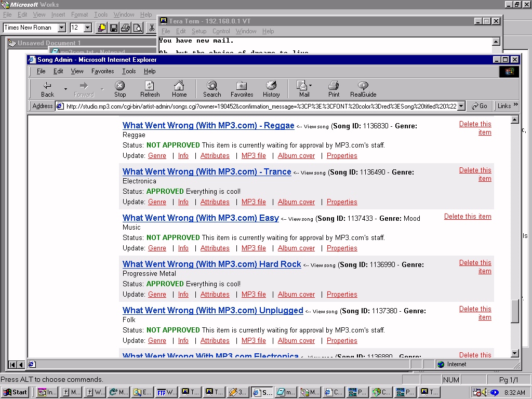Click the task launcher icon in Works toolbar

pos(101,28)
